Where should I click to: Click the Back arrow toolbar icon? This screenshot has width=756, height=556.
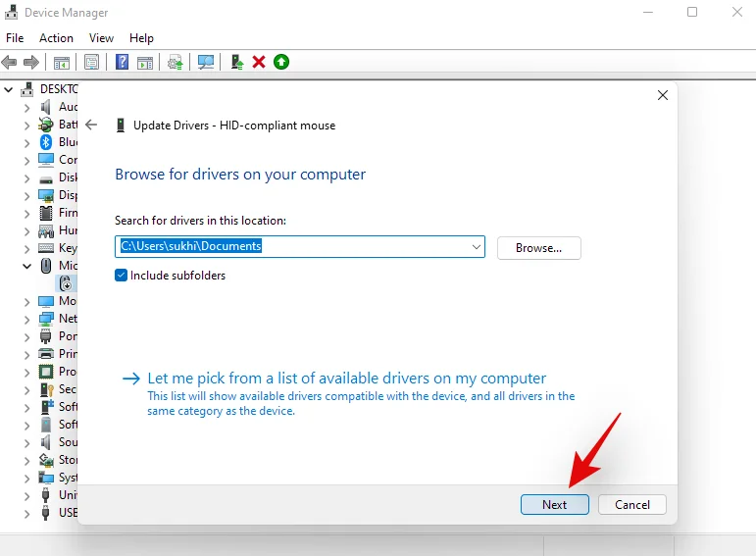click(x=10, y=62)
